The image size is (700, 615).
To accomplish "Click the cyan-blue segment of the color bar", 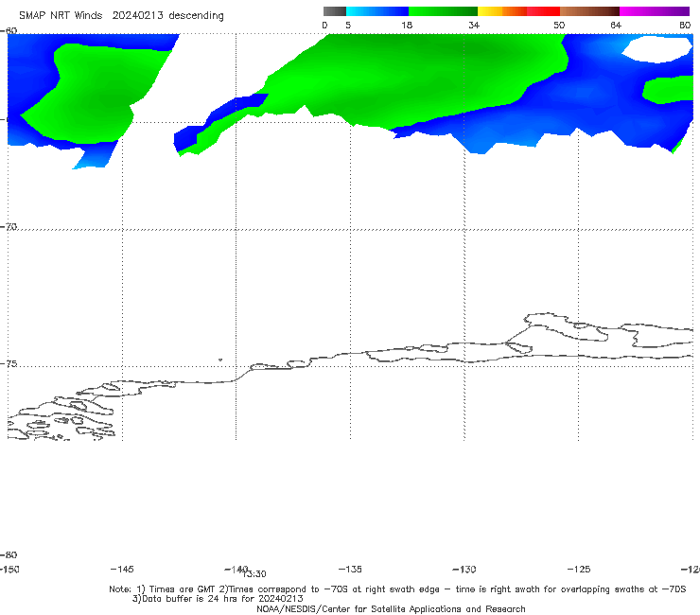I will click(x=377, y=11).
